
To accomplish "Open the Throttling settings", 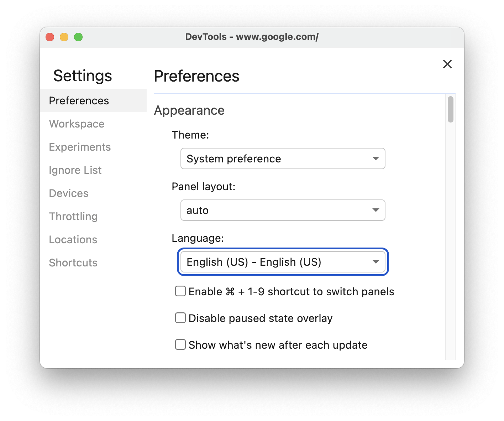I will pos(73,216).
